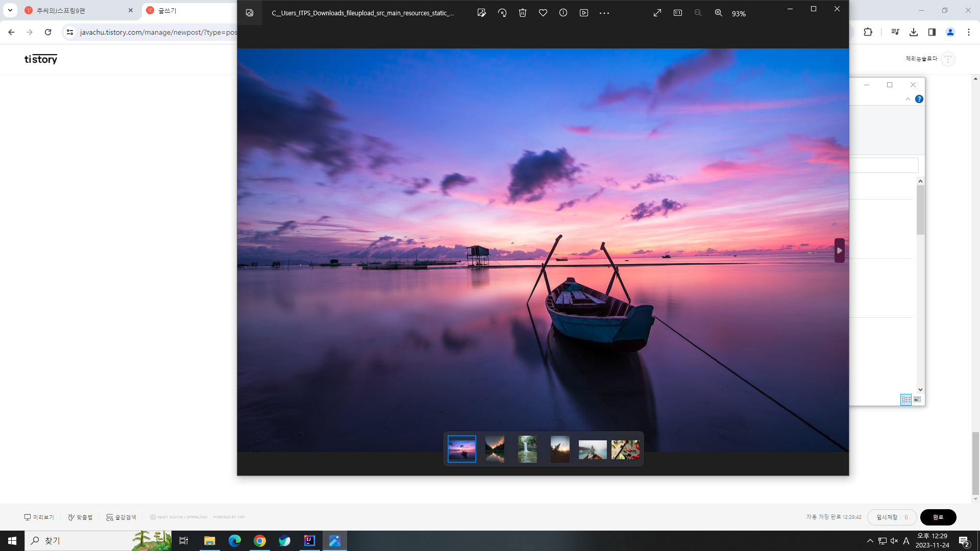The width and height of the screenshot is (980, 551).
Task: Collapse the Explorer ribbon with the chevron
Action: (908, 99)
